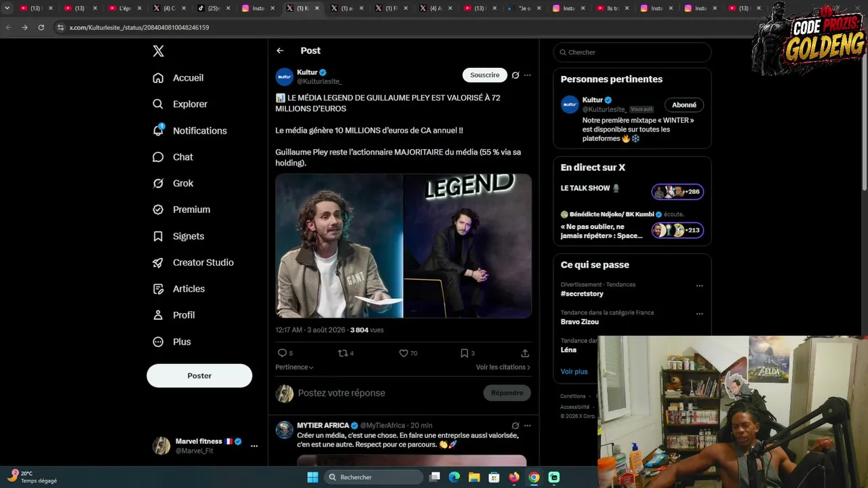Click the Grok icon on Kultur's post
Screen dimensions: 868x488
[515, 75]
